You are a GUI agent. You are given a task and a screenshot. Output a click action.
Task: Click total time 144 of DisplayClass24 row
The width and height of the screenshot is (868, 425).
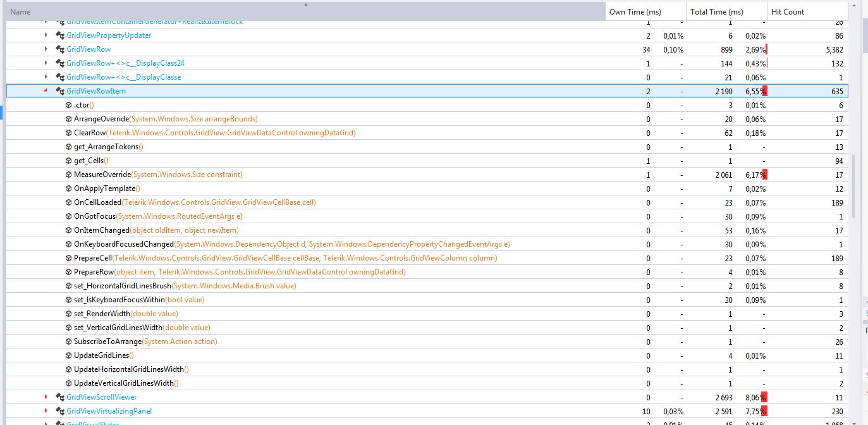click(726, 63)
